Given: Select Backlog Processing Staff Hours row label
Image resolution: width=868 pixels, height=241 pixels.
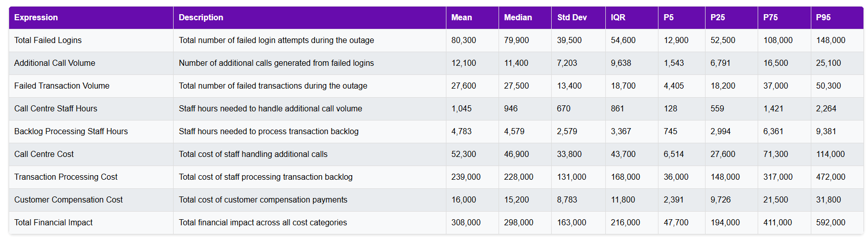Looking at the screenshot, I should point(71,132).
